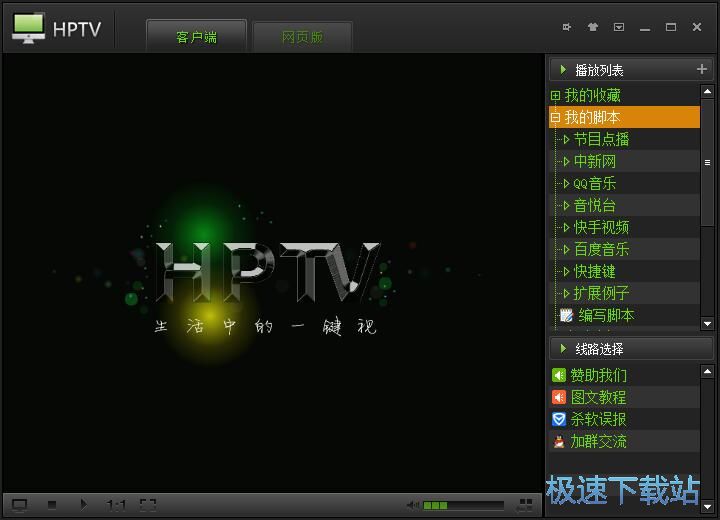Click the triangle icon beside 音悦台
The width and height of the screenshot is (720, 520).
pyautogui.click(x=566, y=205)
